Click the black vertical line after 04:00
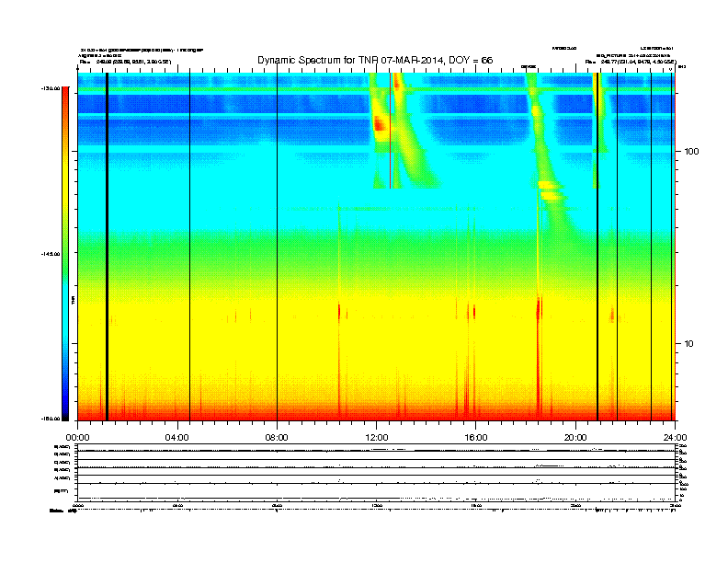This screenshot has width=728, height=563. click(x=190, y=247)
